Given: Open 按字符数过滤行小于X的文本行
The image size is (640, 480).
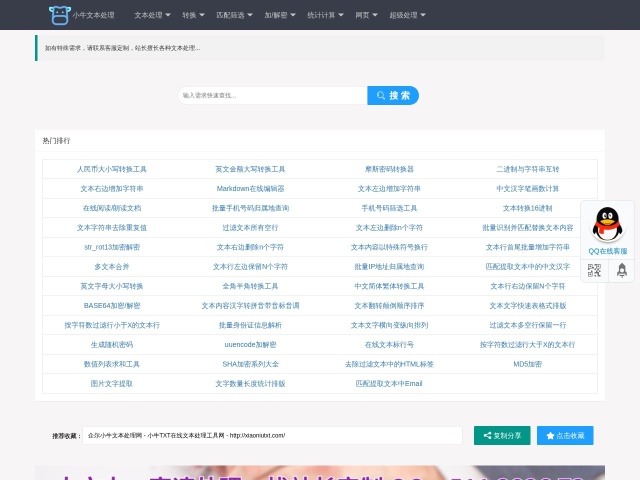Looking at the screenshot, I should click(112, 325).
